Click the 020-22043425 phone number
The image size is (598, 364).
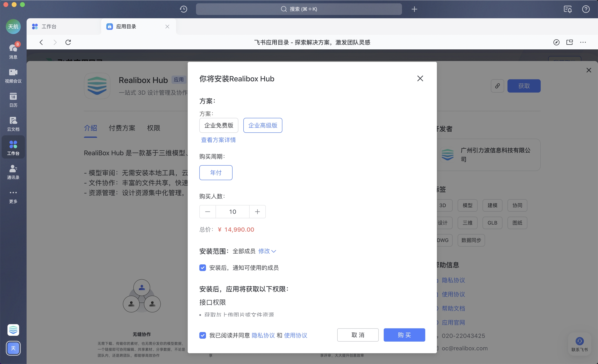[x=463, y=336]
